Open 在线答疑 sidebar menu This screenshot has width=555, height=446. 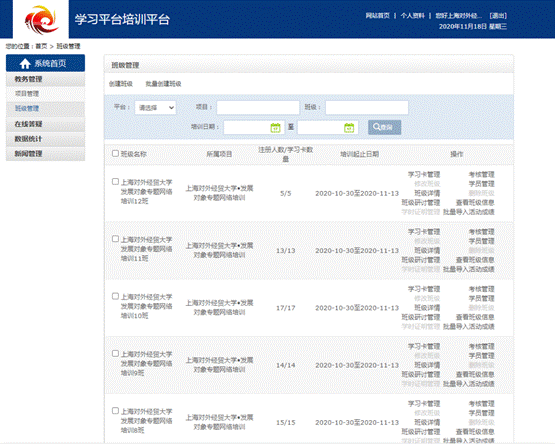pos(45,124)
